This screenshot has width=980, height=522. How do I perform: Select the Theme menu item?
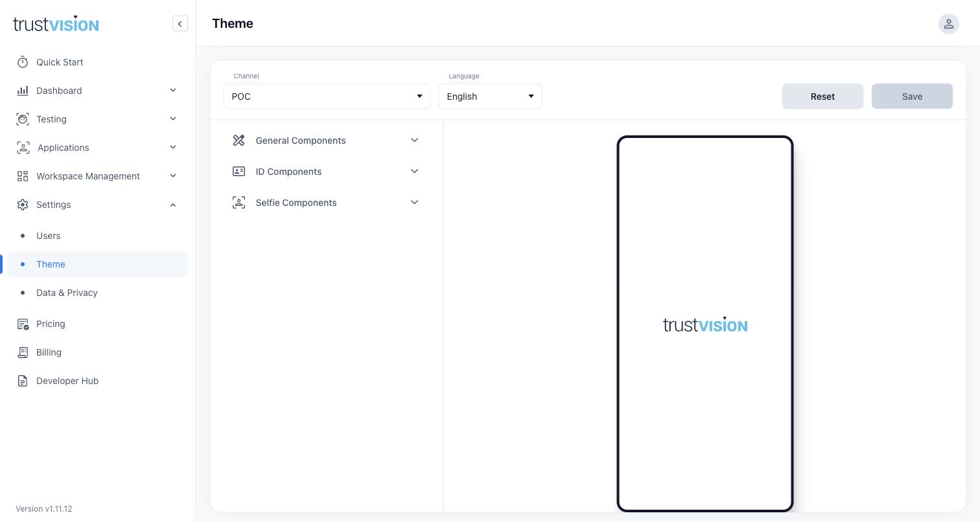(98, 264)
